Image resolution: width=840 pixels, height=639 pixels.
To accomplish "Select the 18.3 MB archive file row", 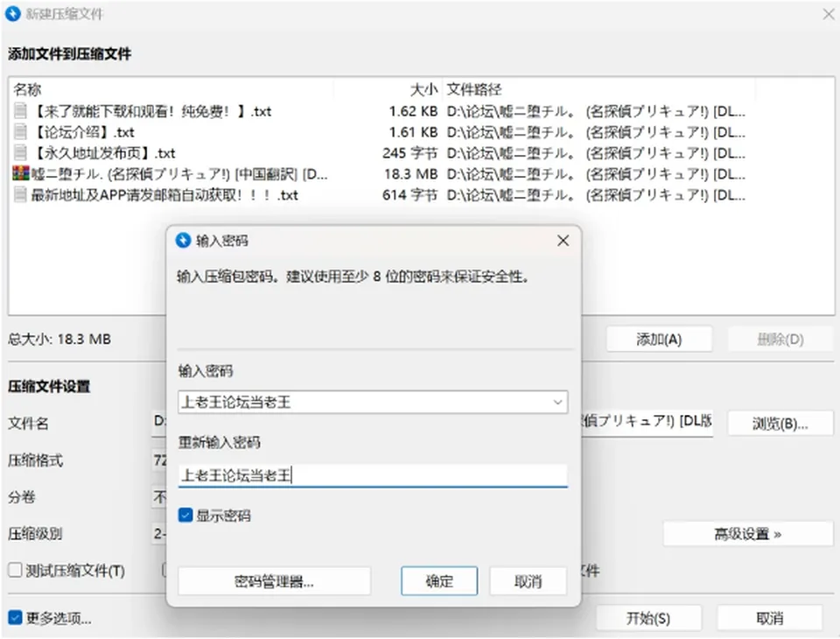I will [x=379, y=173].
